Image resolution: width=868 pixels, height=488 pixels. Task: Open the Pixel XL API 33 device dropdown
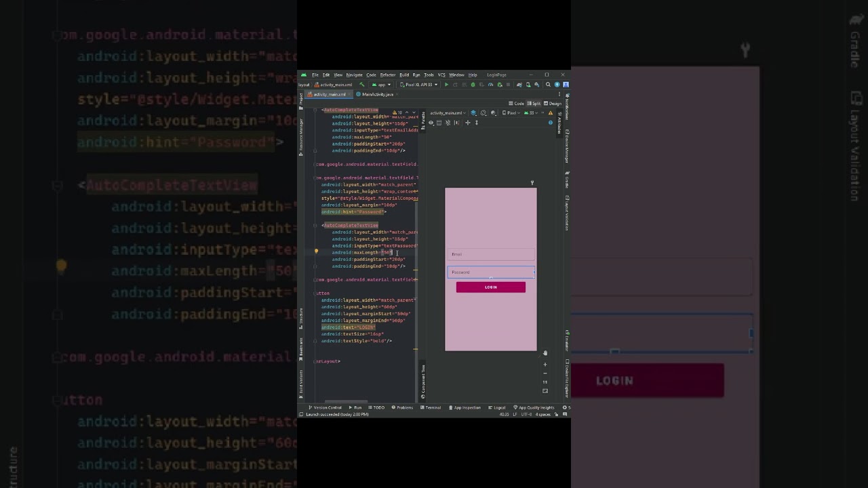419,85
